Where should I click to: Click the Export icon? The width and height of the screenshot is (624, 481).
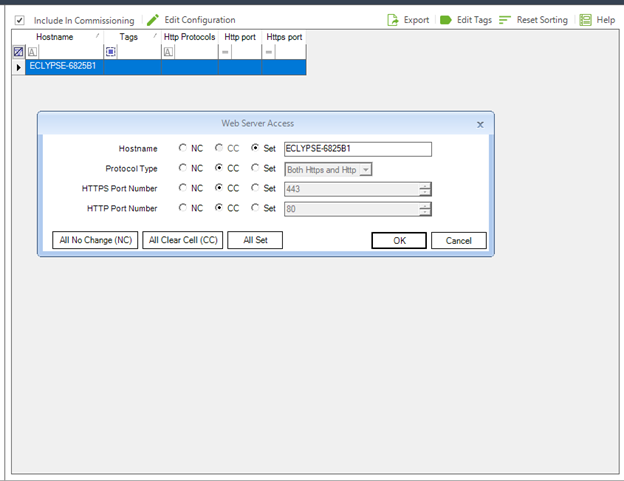(393, 20)
